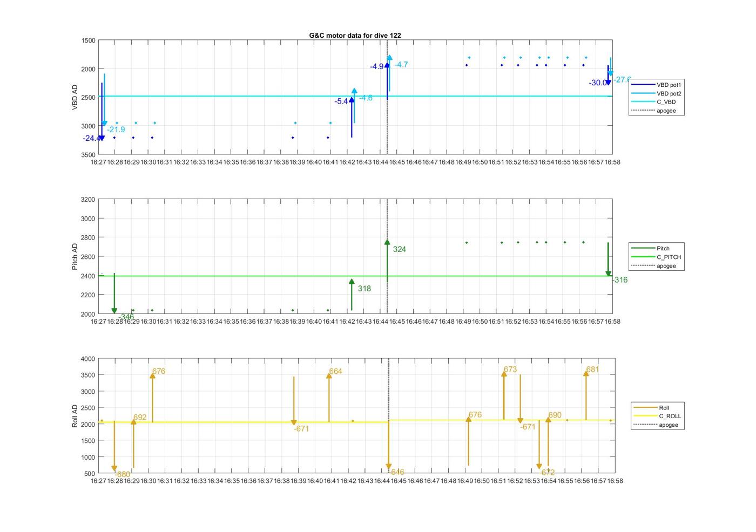Click the 4000 tick on Roll AD axis
756x532 pixels.
[89, 359]
